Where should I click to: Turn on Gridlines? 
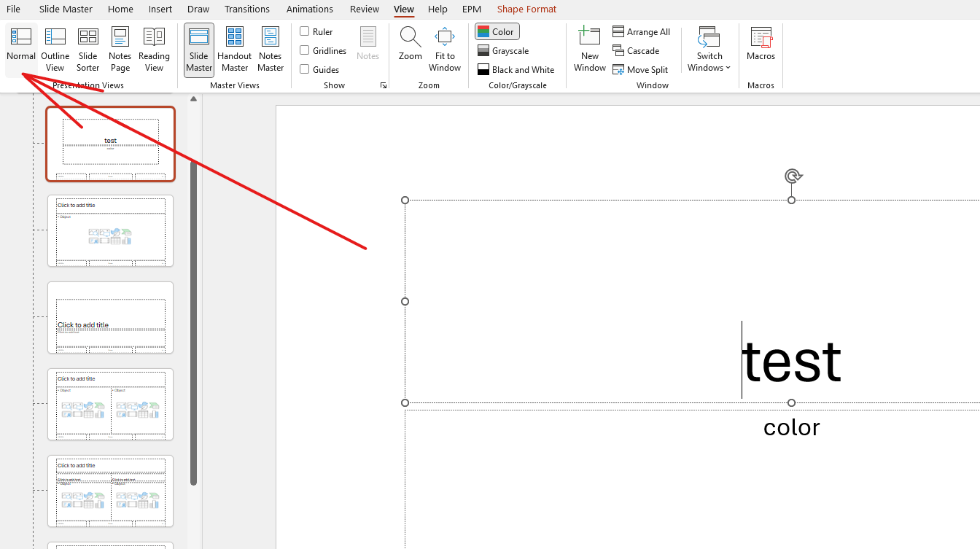point(303,50)
